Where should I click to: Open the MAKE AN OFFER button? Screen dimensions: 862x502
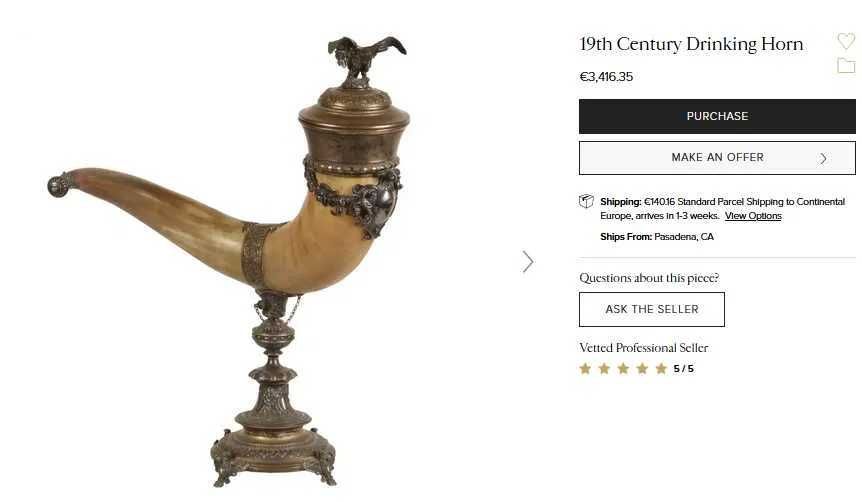717,158
